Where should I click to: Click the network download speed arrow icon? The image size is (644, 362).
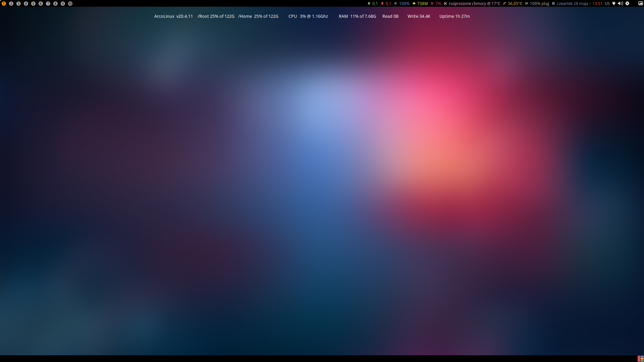tap(369, 4)
